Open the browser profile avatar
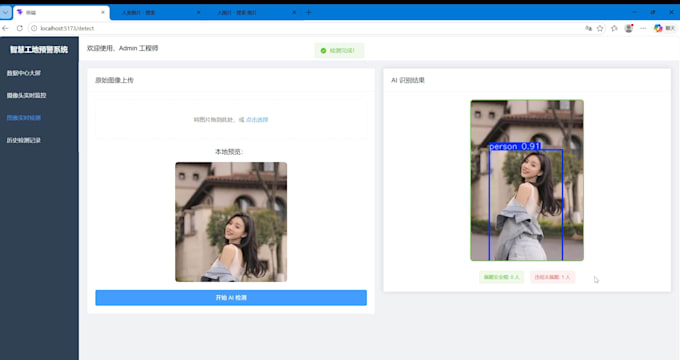 point(628,28)
